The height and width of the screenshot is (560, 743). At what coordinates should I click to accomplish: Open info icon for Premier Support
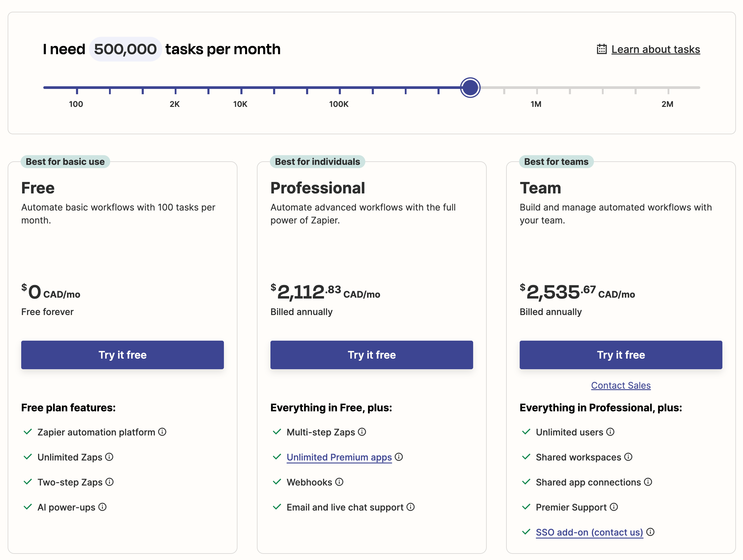tap(614, 507)
